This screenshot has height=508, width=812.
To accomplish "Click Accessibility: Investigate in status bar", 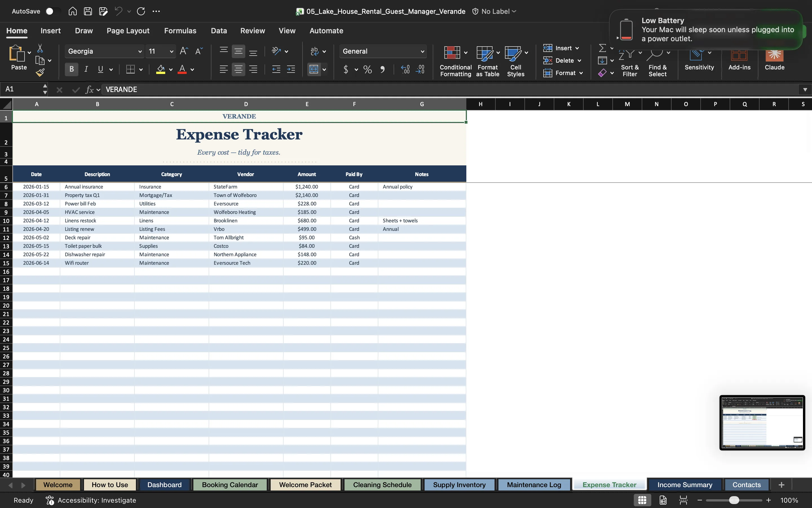I will (91, 500).
